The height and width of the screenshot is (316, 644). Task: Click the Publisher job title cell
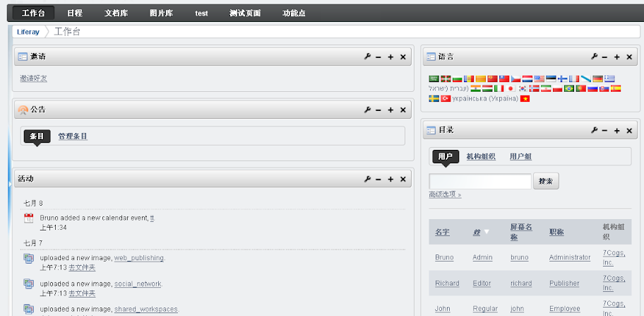[x=564, y=283]
